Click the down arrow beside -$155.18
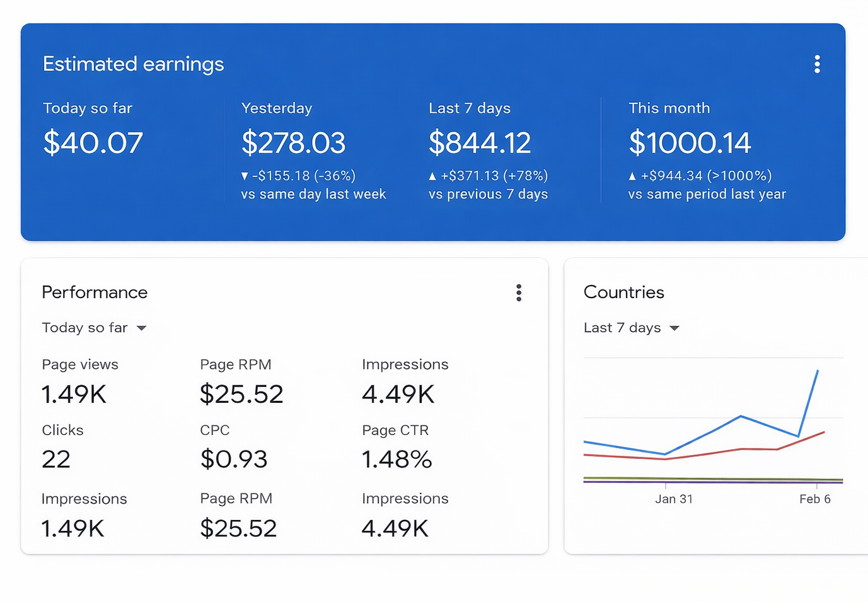The image size is (868, 602). coord(245,177)
